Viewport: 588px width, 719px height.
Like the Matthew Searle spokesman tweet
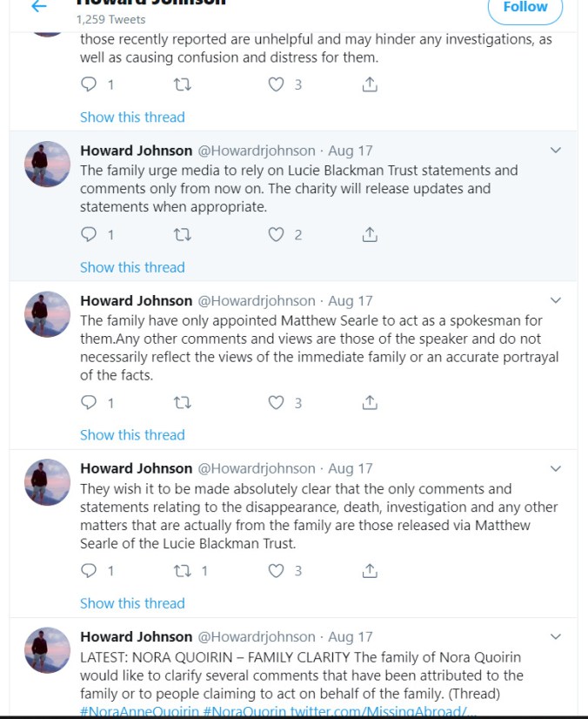pos(276,402)
